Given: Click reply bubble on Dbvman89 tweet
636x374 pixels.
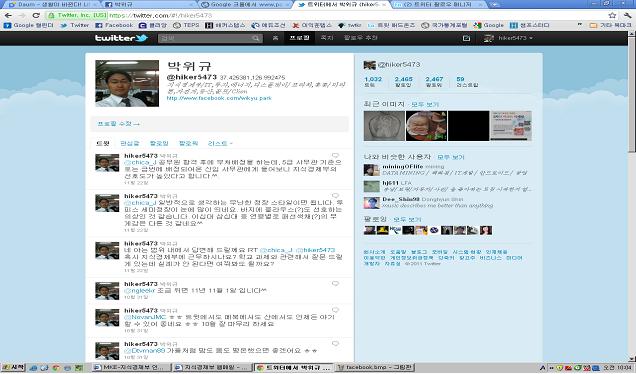Looking at the screenshot, I should click(335, 344).
